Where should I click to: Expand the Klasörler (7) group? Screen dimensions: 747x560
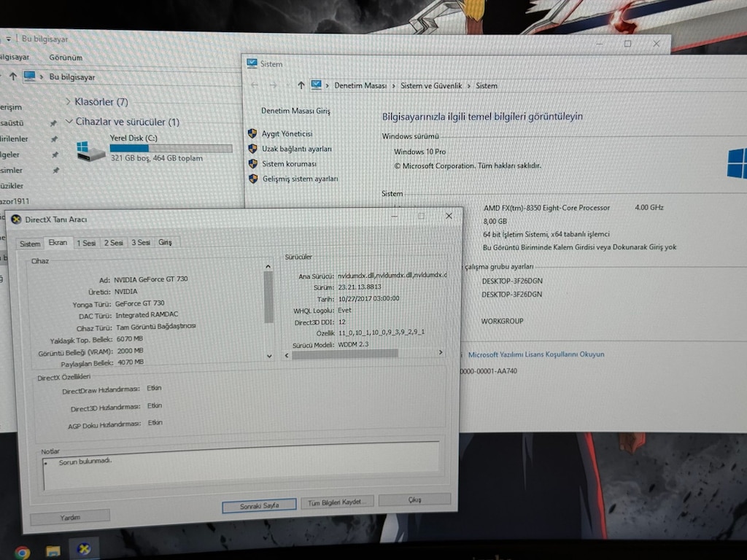click(x=68, y=101)
